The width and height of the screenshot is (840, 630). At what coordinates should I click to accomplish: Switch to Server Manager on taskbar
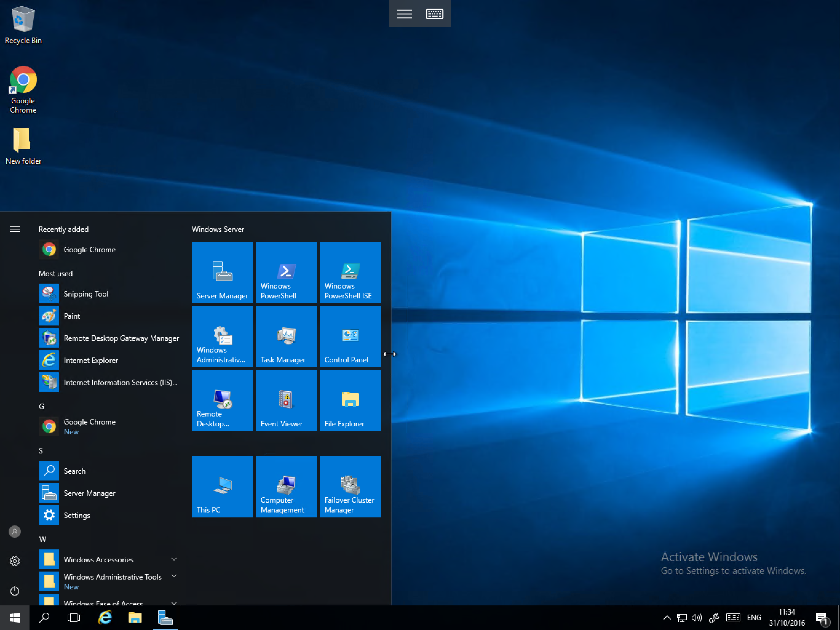[165, 618]
